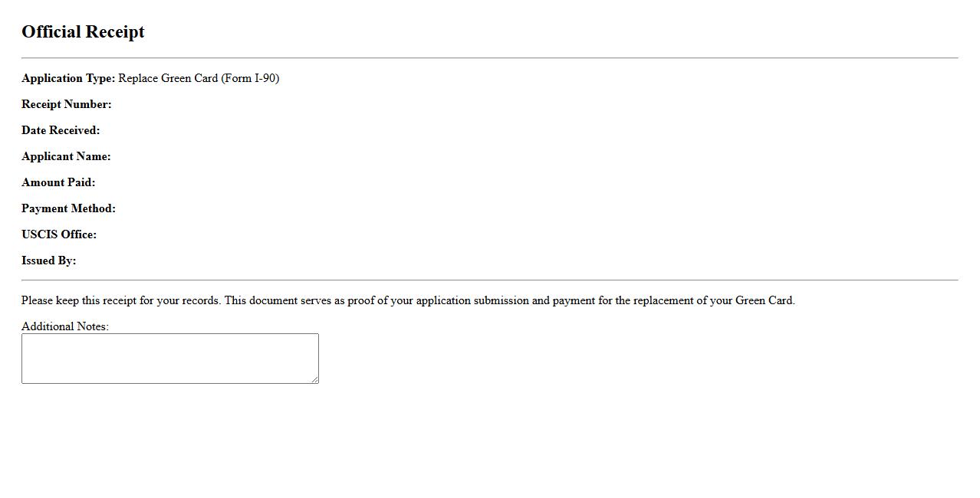Click the USCIS Office label
This screenshot has height=498, width=980.
point(59,234)
